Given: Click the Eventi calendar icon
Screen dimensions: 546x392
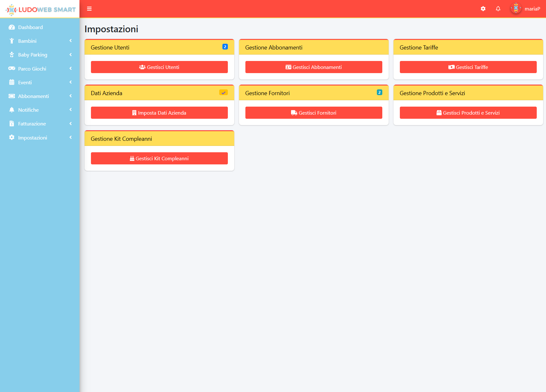Looking at the screenshot, I should 12,82.
